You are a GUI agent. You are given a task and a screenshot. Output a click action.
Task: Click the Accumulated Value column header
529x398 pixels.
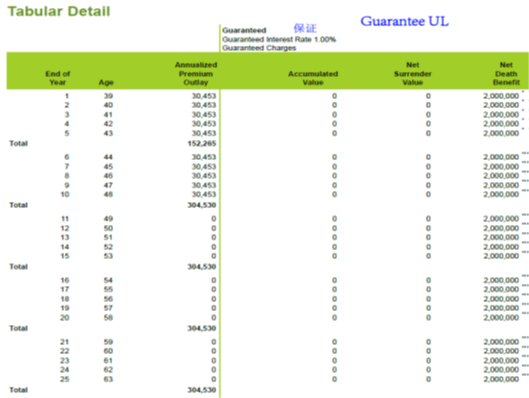point(313,78)
